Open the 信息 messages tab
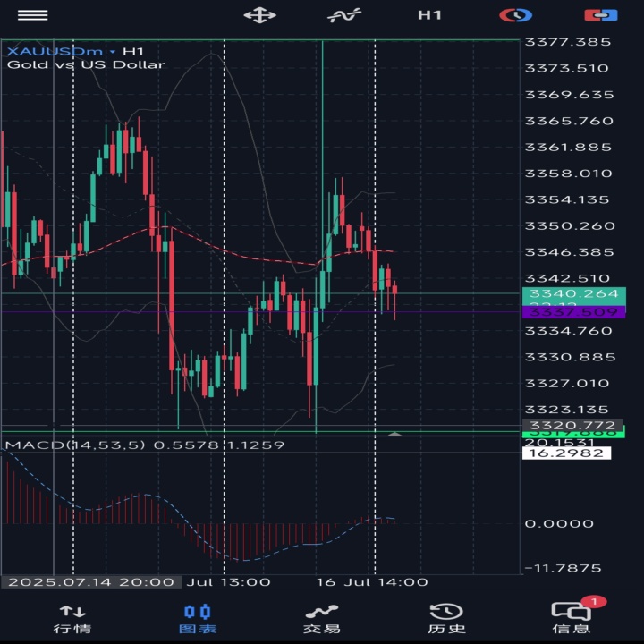644x644 pixels. [572, 619]
